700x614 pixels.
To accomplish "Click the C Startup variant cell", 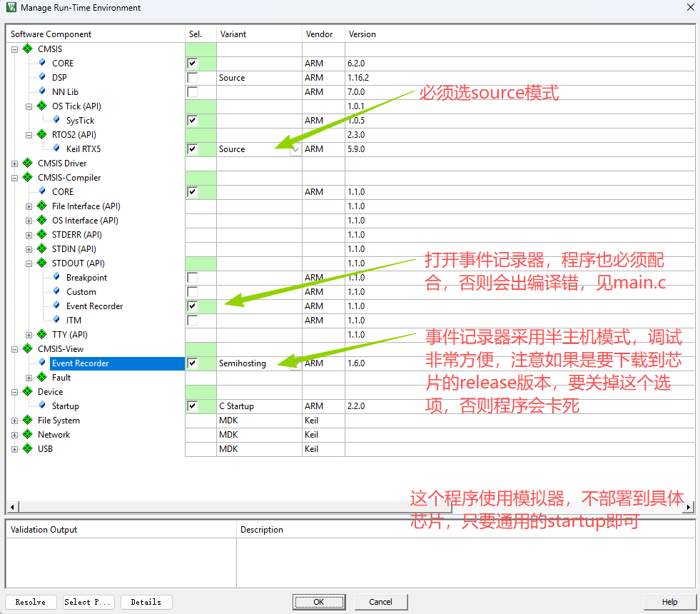I will click(259, 406).
